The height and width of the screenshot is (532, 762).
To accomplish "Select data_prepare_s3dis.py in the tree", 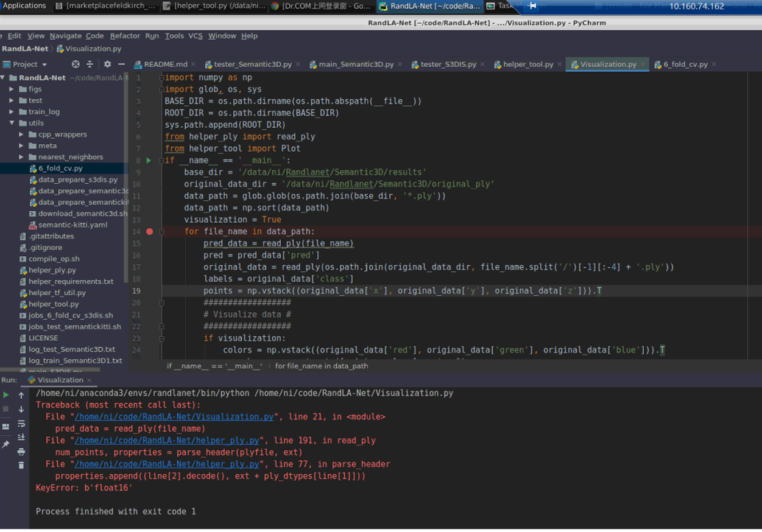I will (78, 180).
